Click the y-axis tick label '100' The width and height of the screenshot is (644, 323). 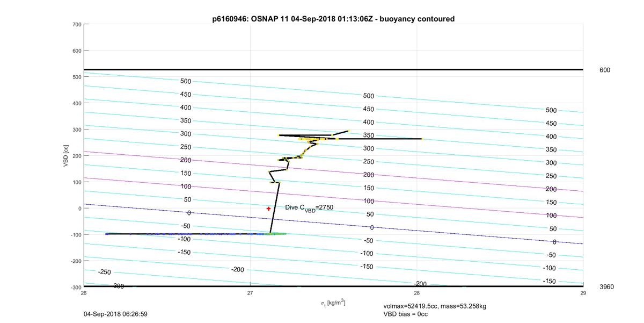click(76, 182)
